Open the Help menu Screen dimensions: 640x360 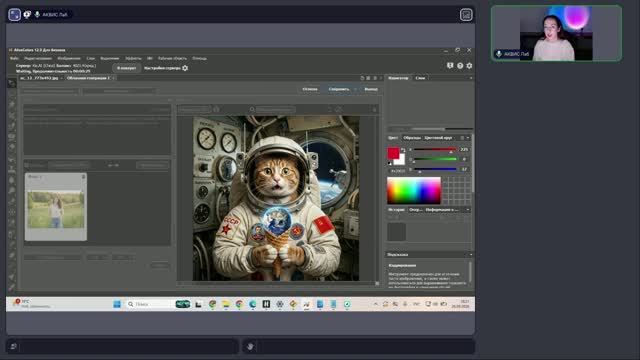tap(200, 58)
